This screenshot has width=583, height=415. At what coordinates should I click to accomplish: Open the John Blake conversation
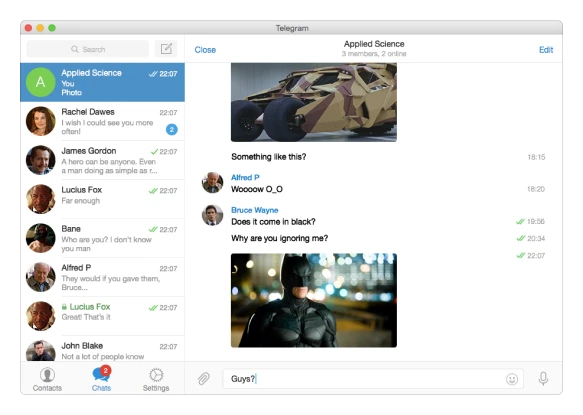tap(102, 349)
